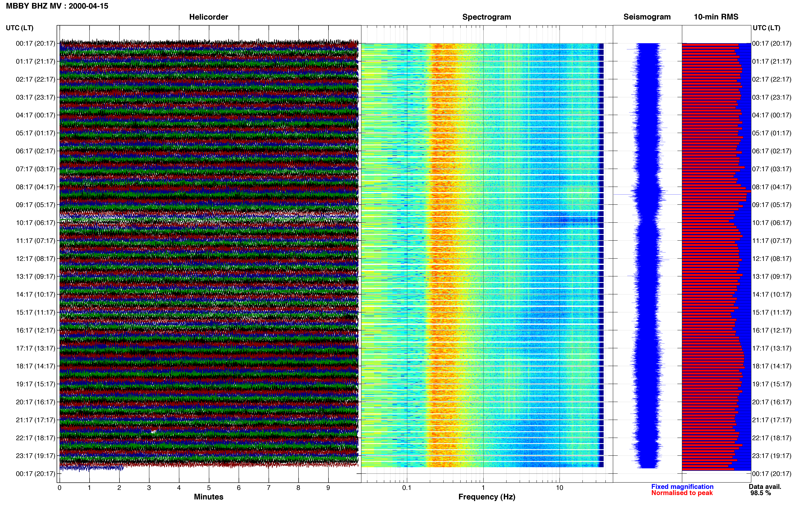Click right time label '12:17 (08:17)'

coord(772,259)
